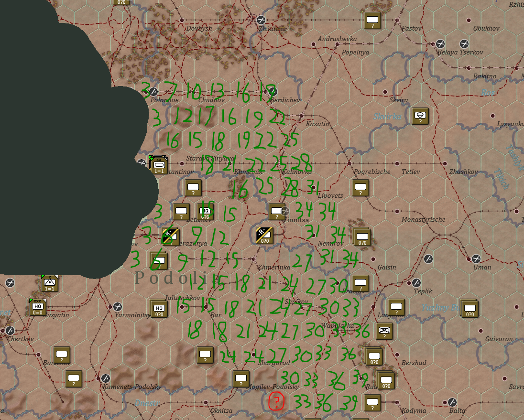Click the Gaivoron map label

[499, 339]
